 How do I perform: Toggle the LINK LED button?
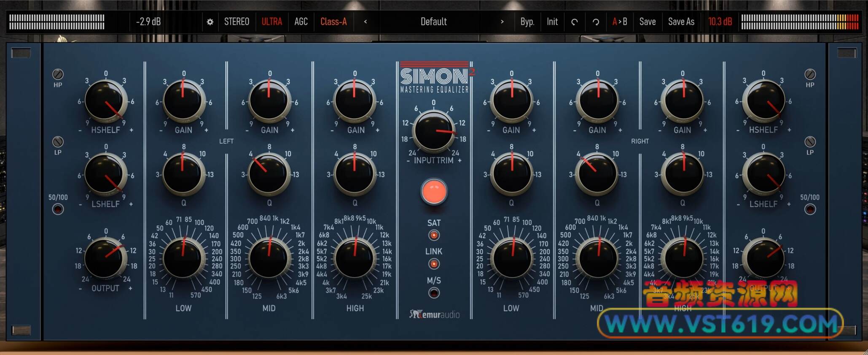point(434,264)
